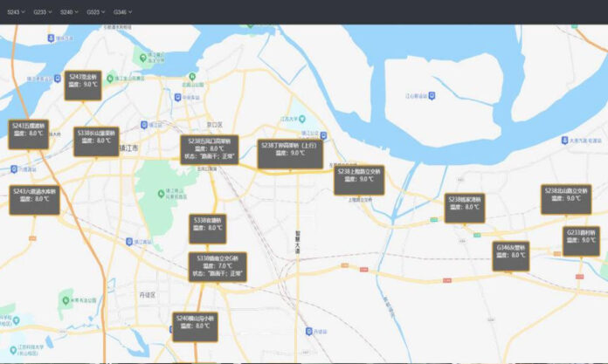
Task: Click the 镇江南山风景名胜区 park icon
Action: [x=161, y=194]
